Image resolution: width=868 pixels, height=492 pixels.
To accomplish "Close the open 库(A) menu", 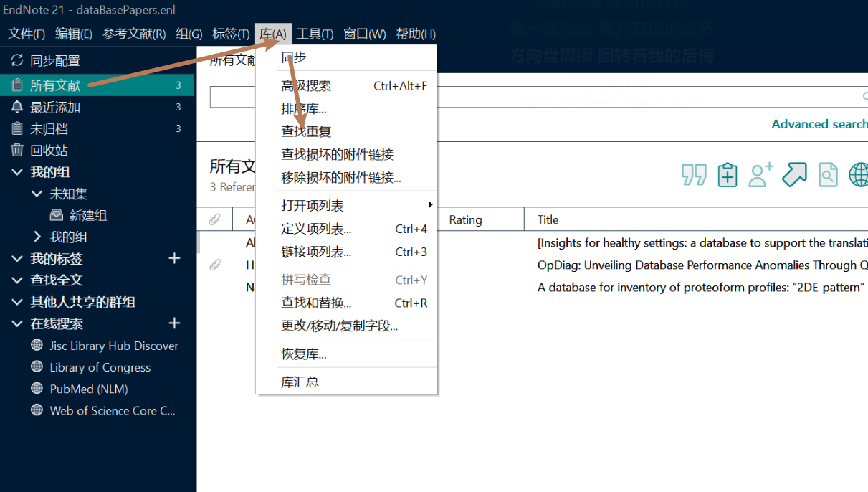I will point(273,34).
